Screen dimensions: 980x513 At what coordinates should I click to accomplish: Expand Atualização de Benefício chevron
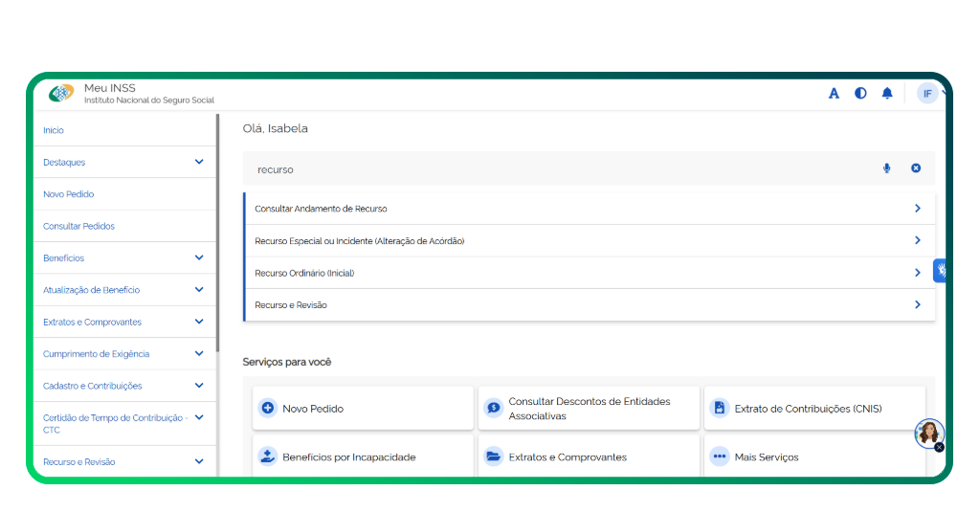coord(199,289)
